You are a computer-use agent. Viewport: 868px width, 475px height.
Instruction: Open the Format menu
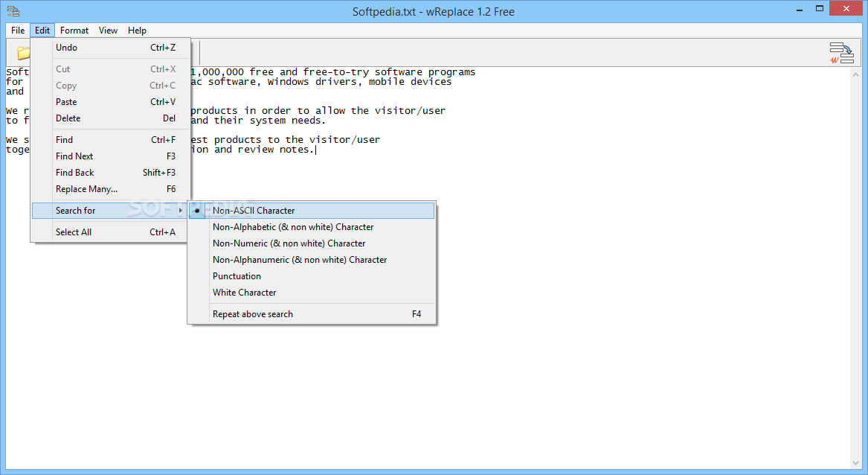click(x=74, y=31)
